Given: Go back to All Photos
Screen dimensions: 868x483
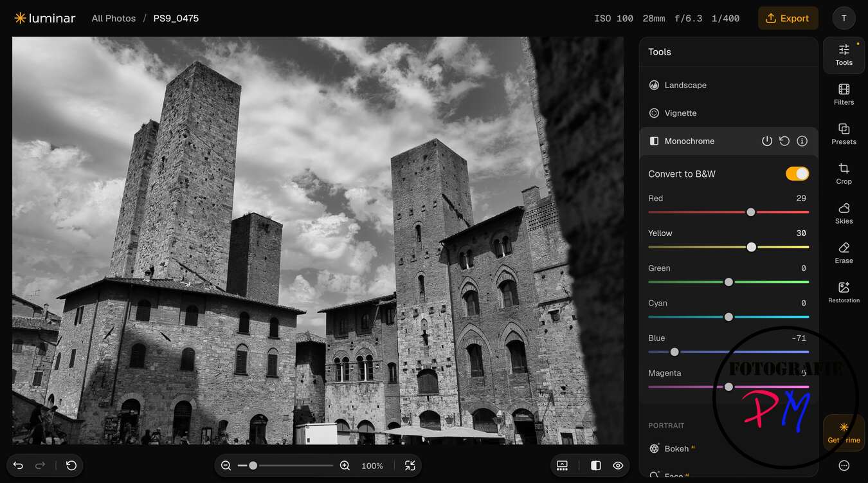Looking at the screenshot, I should click(114, 18).
